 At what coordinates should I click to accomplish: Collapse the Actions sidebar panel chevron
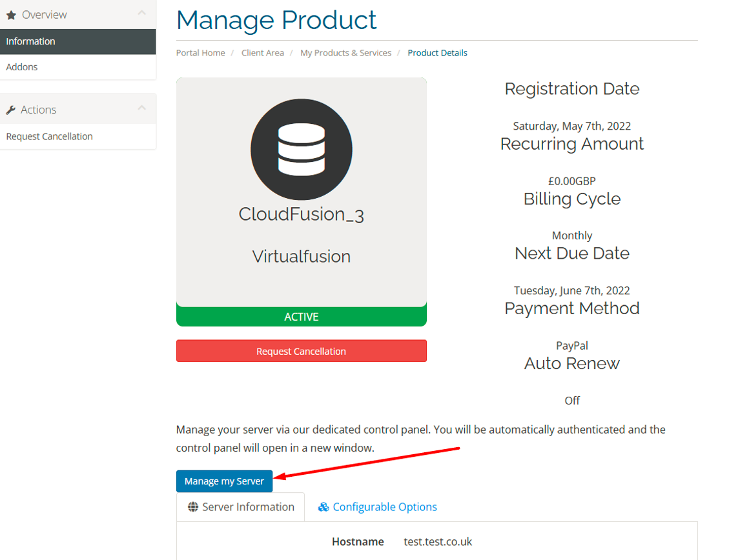[x=142, y=108]
